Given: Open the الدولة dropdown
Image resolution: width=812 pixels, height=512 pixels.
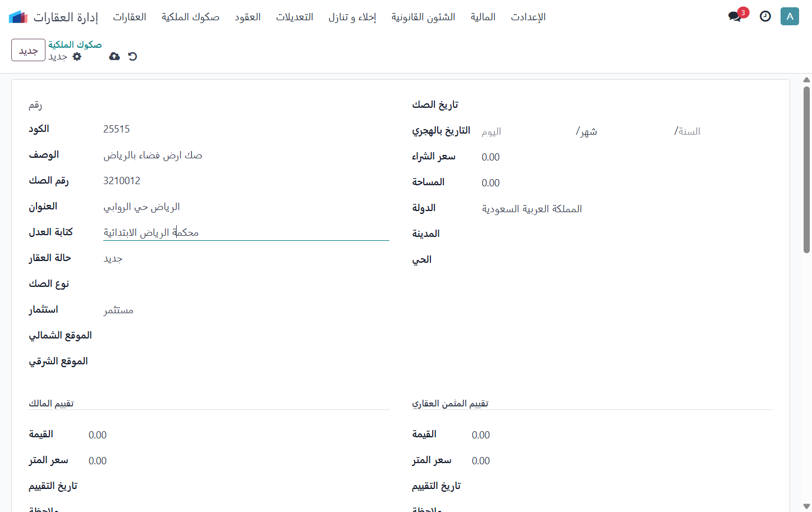Looking at the screenshot, I should click(627, 209).
